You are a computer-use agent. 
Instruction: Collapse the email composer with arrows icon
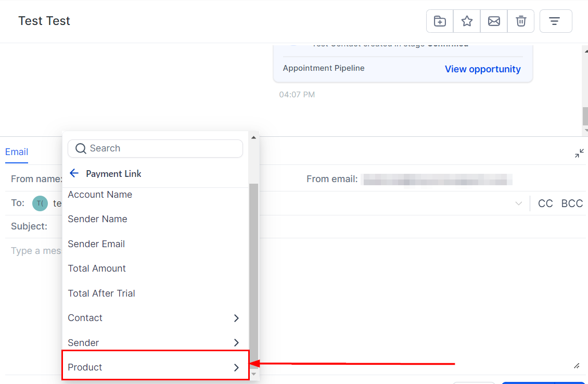(x=579, y=153)
